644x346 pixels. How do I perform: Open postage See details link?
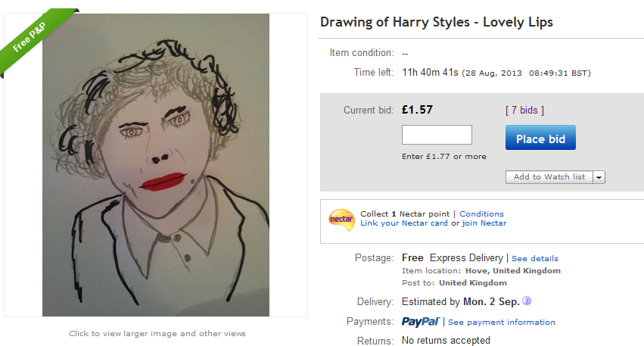(535, 258)
